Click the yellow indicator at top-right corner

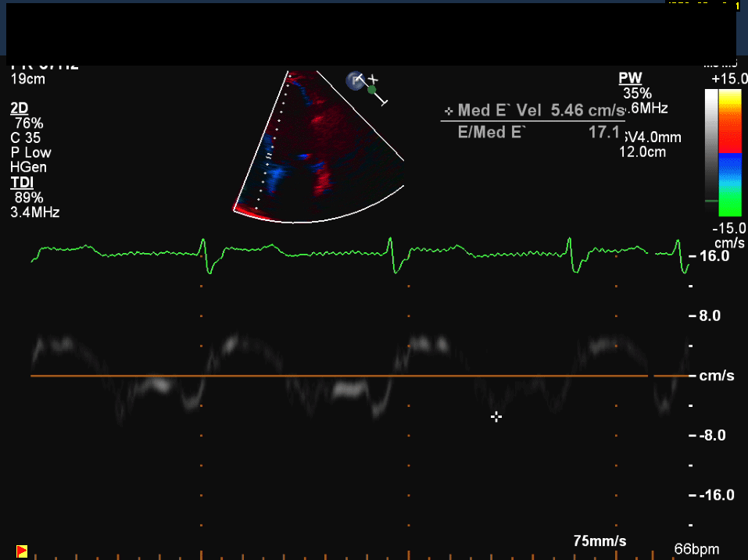[x=736, y=5]
